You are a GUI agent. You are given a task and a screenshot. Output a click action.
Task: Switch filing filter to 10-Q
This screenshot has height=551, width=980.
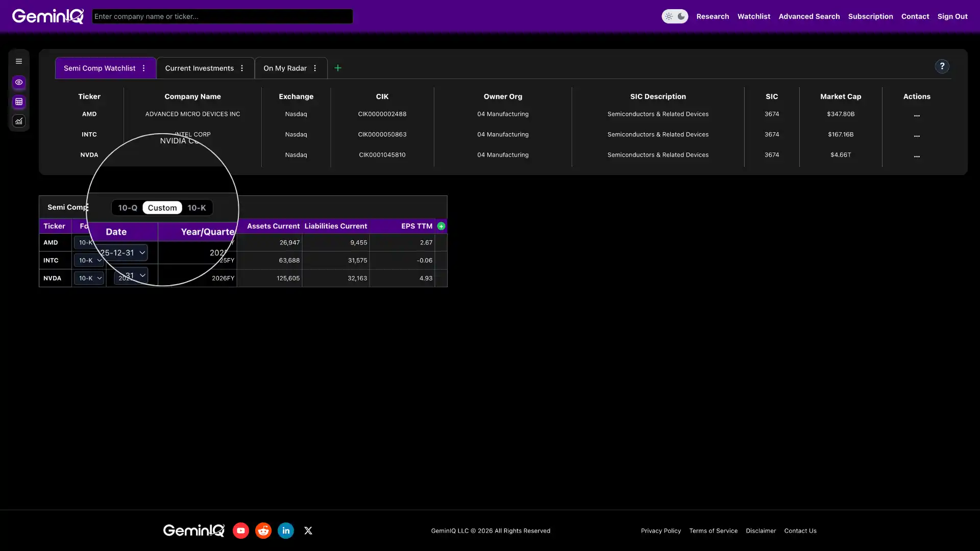tap(127, 208)
